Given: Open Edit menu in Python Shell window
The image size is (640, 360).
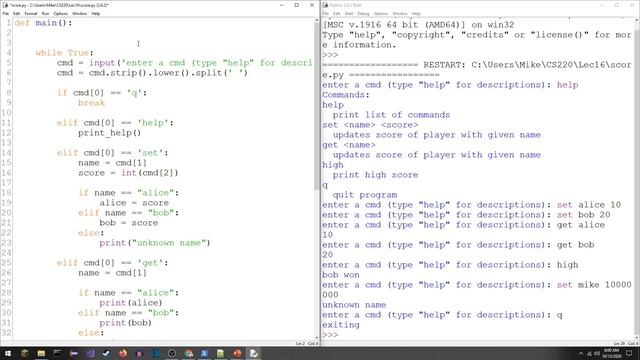Looking at the screenshot, I should [336, 13].
